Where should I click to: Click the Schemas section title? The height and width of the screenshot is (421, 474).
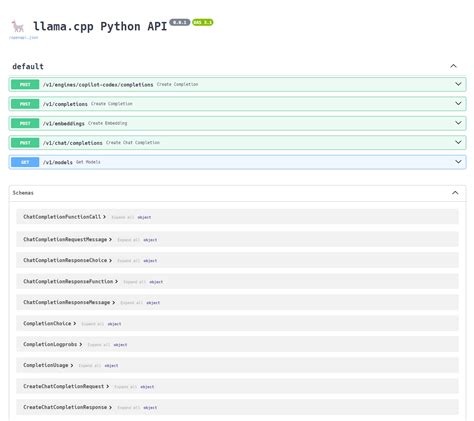(23, 193)
